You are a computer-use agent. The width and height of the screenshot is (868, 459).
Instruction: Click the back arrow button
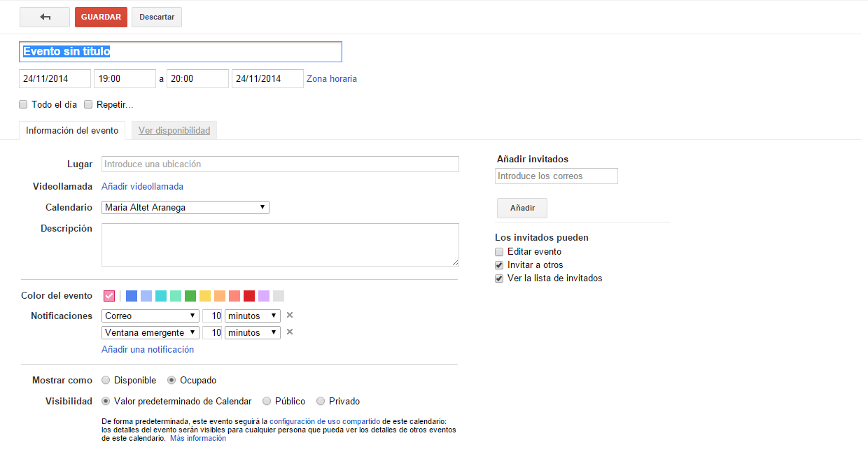point(45,17)
